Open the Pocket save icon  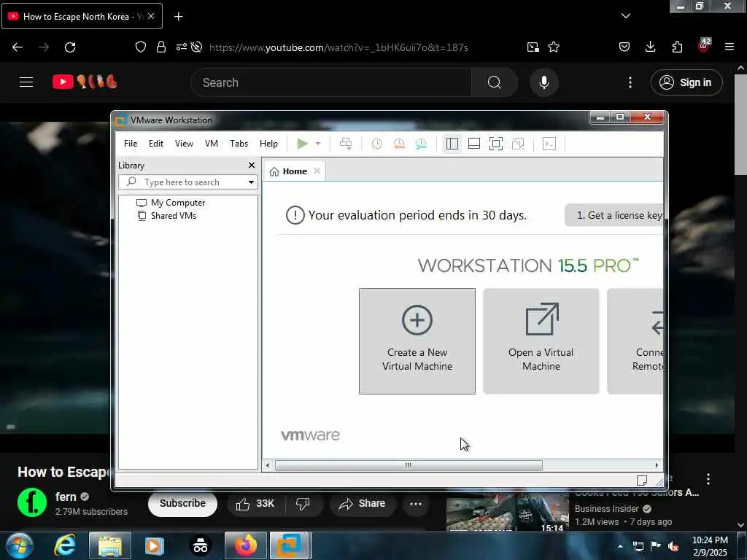coord(624,47)
